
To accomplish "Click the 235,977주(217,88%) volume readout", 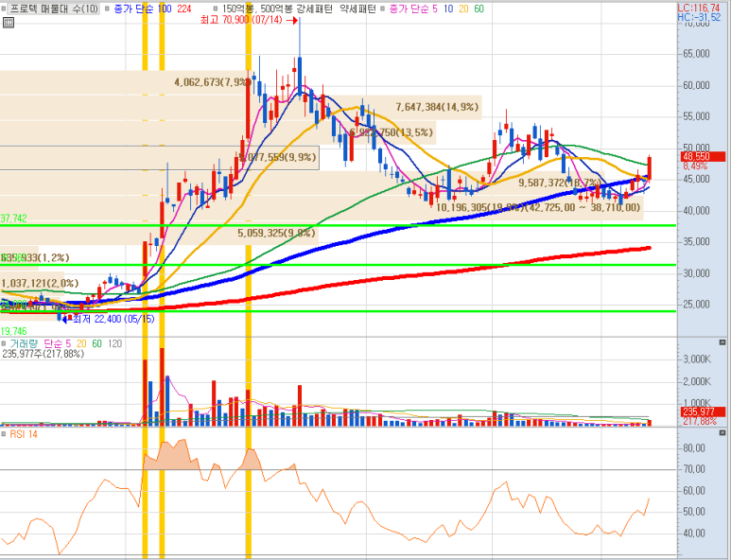I will coord(43,354).
